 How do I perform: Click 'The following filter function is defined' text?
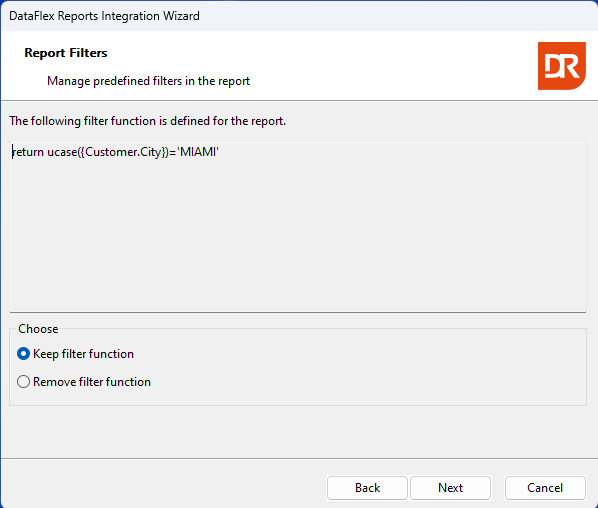point(148,121)
